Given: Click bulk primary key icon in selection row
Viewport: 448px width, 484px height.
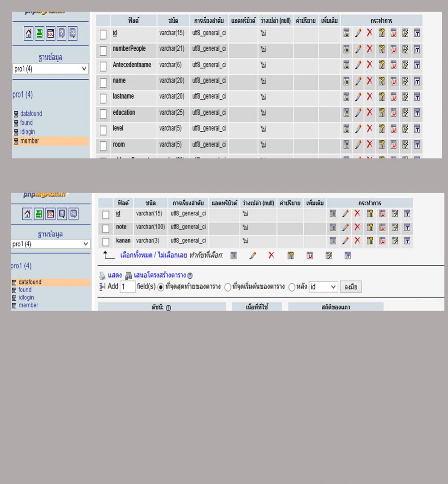Looking at the screenshot, I should (291, 255).
